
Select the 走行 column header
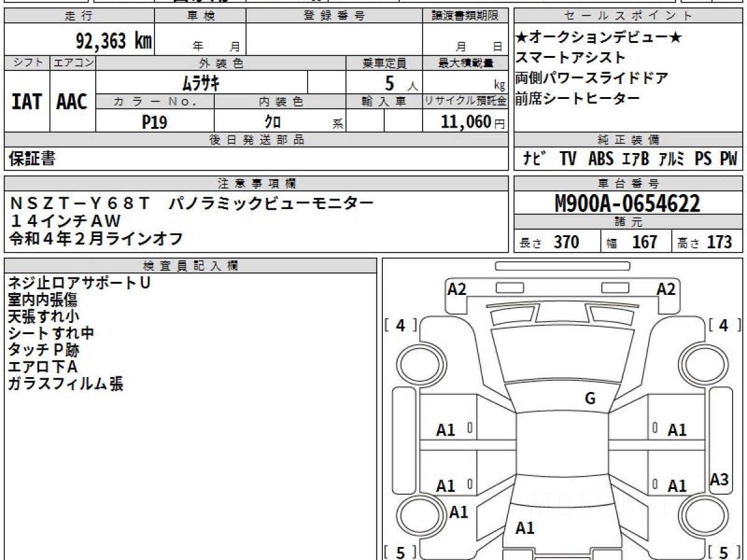(x=78, y=16)
